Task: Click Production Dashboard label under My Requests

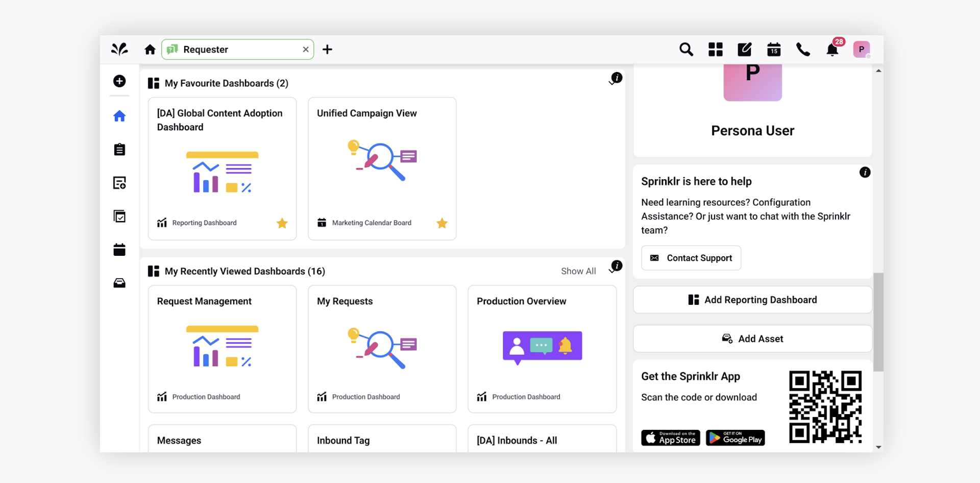Action: click(x=366, y=397)
